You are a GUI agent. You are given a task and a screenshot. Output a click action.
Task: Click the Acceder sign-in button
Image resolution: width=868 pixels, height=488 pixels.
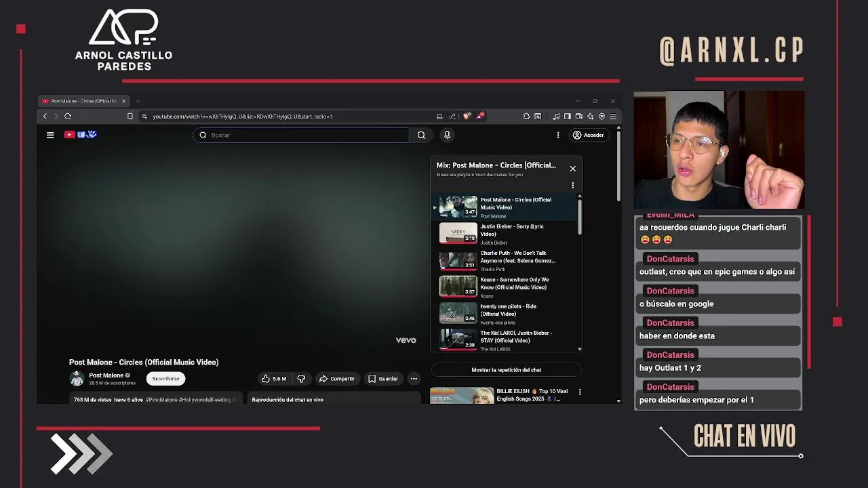[x=589, y=135]
